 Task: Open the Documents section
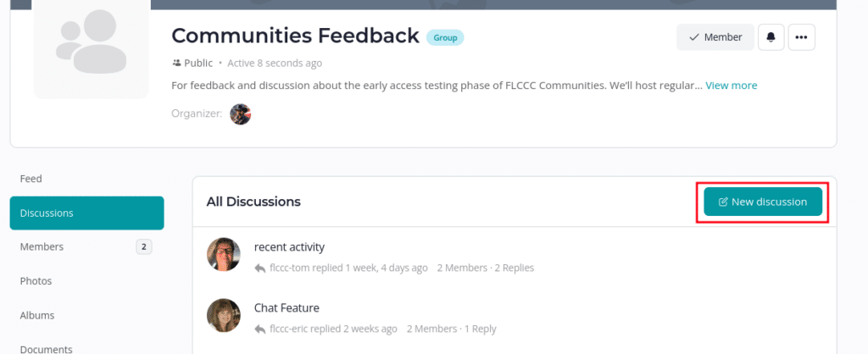[x=47, y=348]
